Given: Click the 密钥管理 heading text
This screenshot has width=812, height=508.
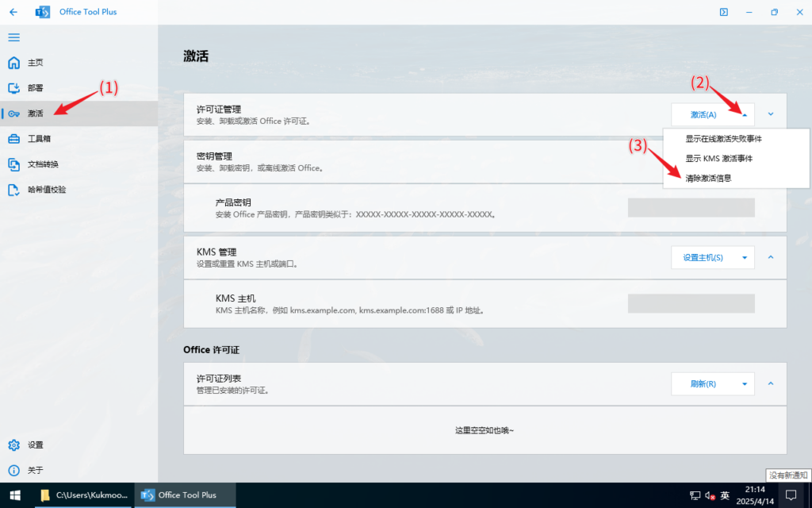Looking at the screenshot, I should (214, 156).
